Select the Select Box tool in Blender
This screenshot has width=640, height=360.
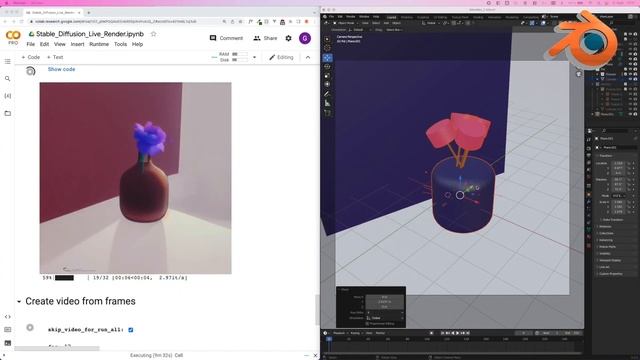(x=327, y=39)
